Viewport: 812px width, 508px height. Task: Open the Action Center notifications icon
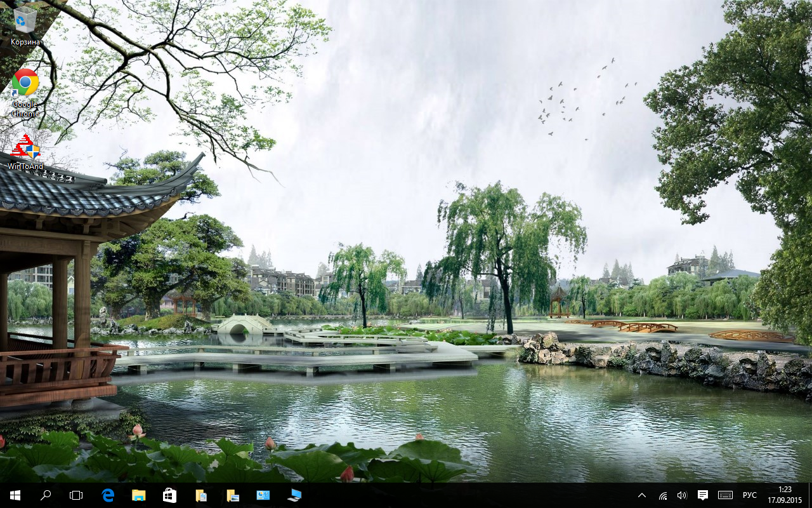point(703,495)
